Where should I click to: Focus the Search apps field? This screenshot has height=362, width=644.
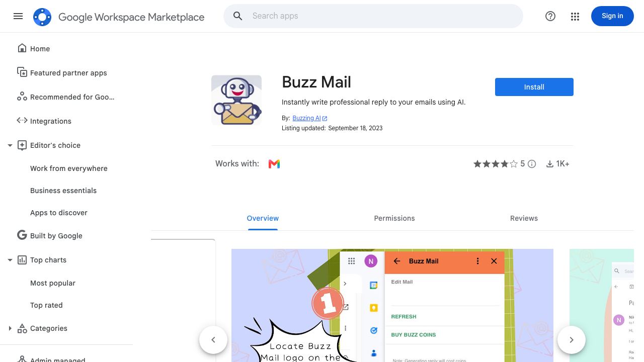(x=373, y=16)
